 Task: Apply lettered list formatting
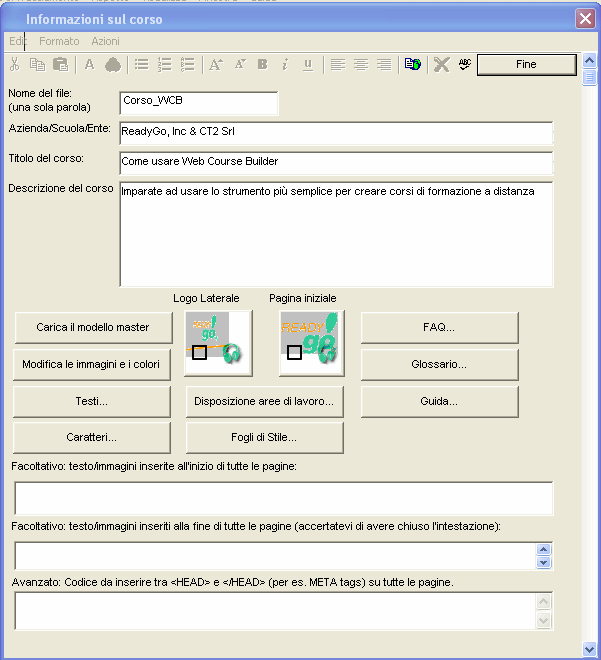pyautogui.click(x=187, y=64)
